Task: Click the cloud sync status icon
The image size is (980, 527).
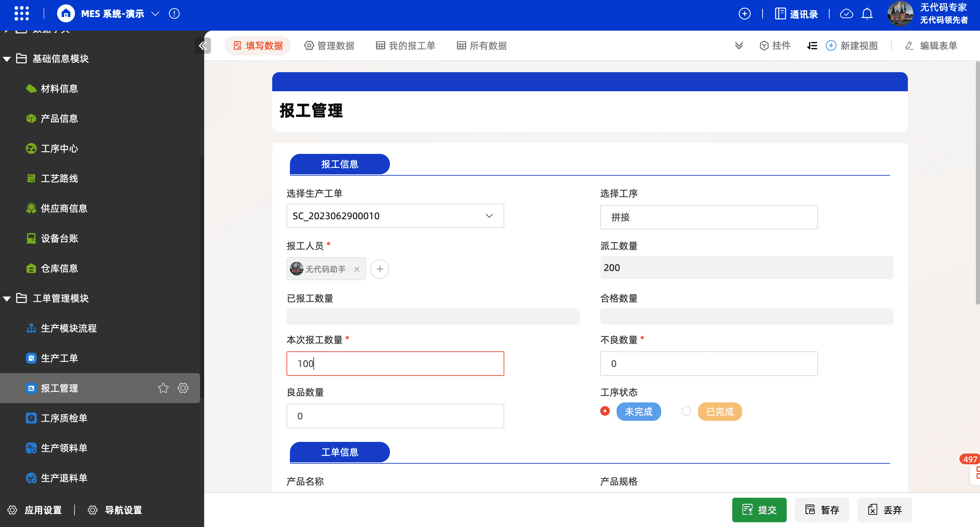Action: pos(847,14)
